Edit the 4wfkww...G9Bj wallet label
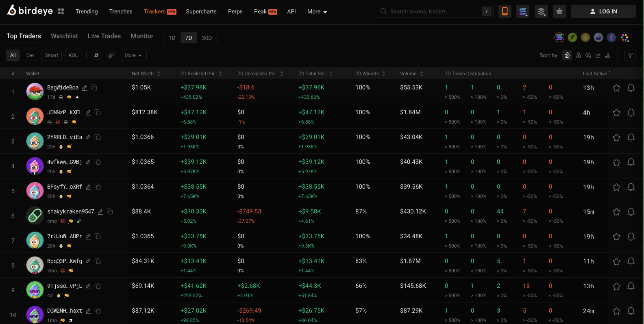This screenshot has height=324, width=644. (x=88, y=162)
